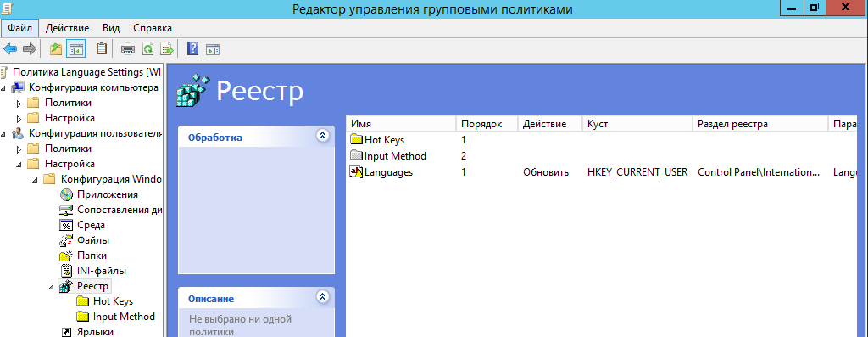Expand Политики under Конфигурация пользователя
This screenshot has height=337, width=868.
coord(19,149)
